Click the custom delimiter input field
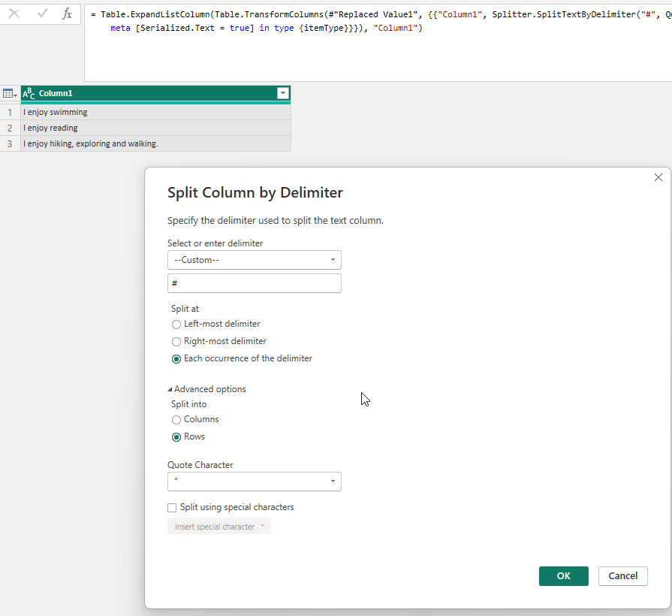 [254, 283]
